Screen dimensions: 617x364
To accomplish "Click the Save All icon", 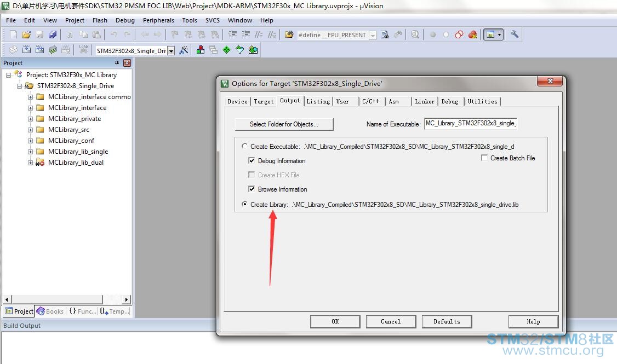I will pos(53,34).
